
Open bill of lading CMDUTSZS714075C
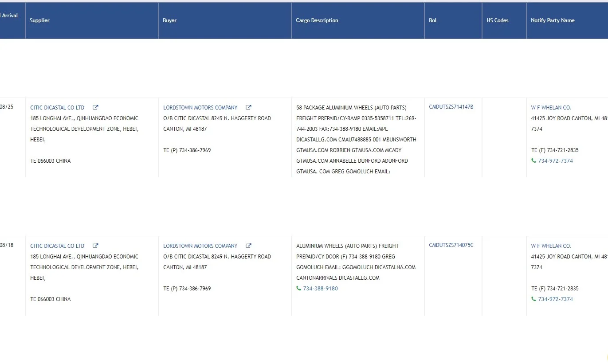tap(451, 245)
